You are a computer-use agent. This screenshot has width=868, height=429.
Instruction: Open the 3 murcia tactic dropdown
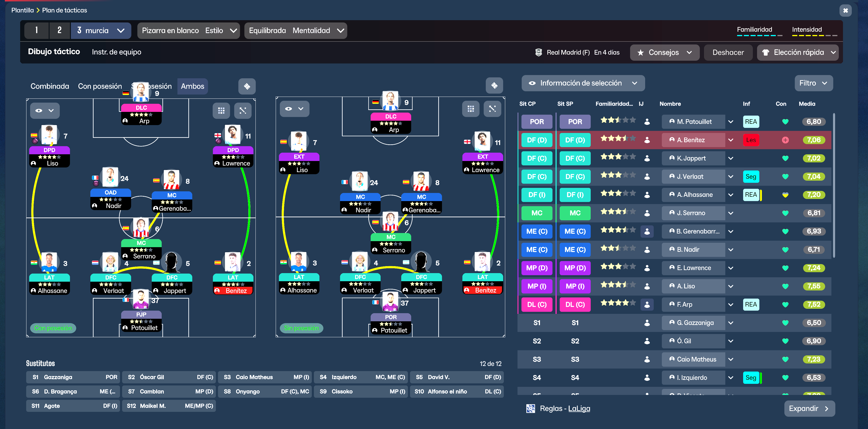point(101,31)
